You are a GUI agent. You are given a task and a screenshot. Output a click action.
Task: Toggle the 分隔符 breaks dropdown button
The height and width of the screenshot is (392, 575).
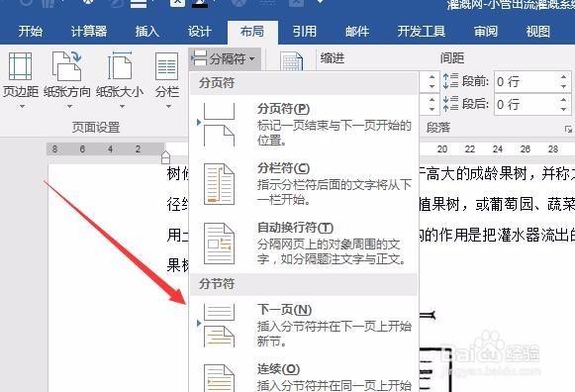coord(225,58)
